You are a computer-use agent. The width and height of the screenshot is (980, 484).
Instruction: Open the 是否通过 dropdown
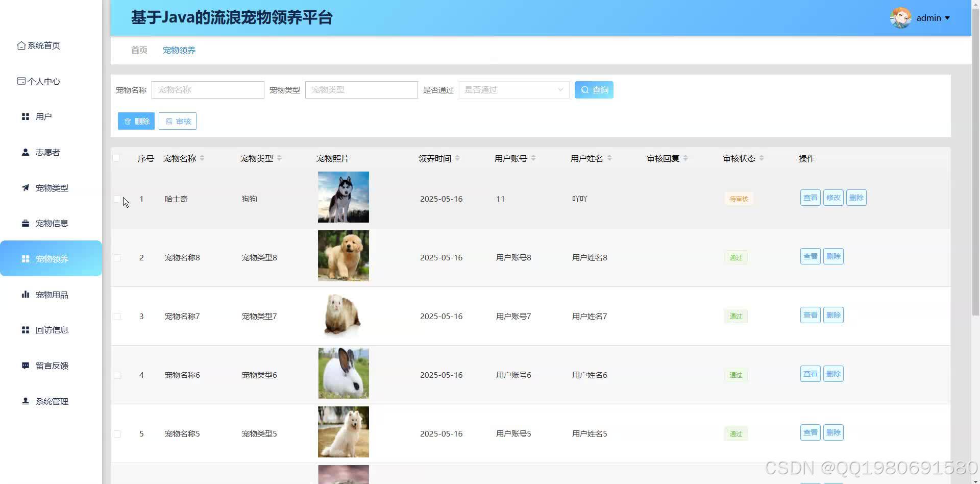513,89
